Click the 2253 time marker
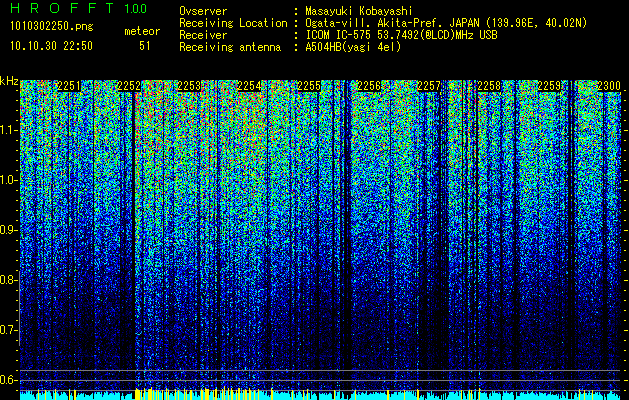This screenshot has width=629, height=400. (x=189, y=86)
